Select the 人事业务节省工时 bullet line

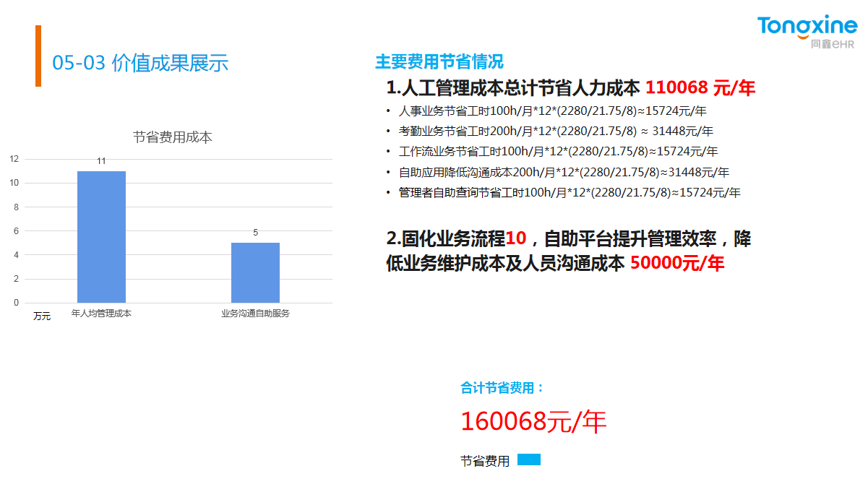click(x=552, y=111)
